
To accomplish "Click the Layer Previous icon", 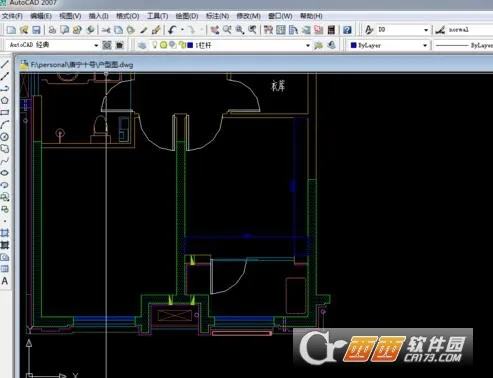I will point(331,45).
